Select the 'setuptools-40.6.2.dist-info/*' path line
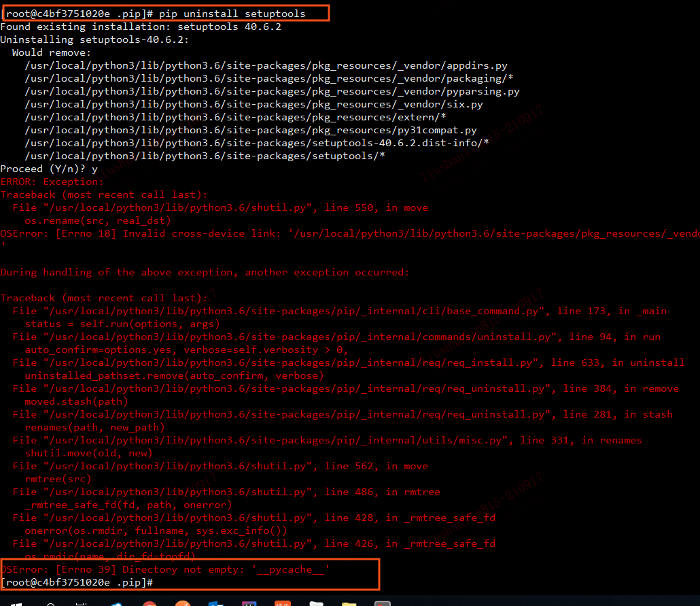The width and height of the screenshot is (700, 606). pyautogui.click(x=257, y=144)
